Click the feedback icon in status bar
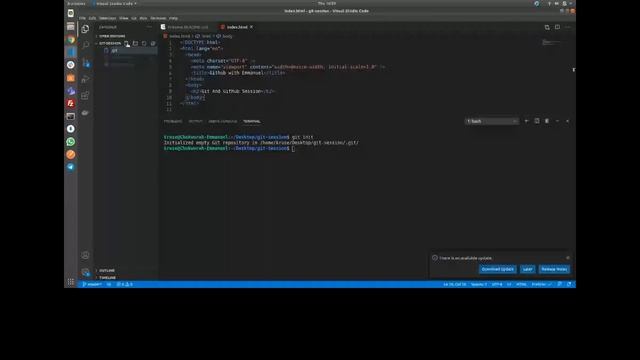 pyautogui.click(x=560, y=284)
